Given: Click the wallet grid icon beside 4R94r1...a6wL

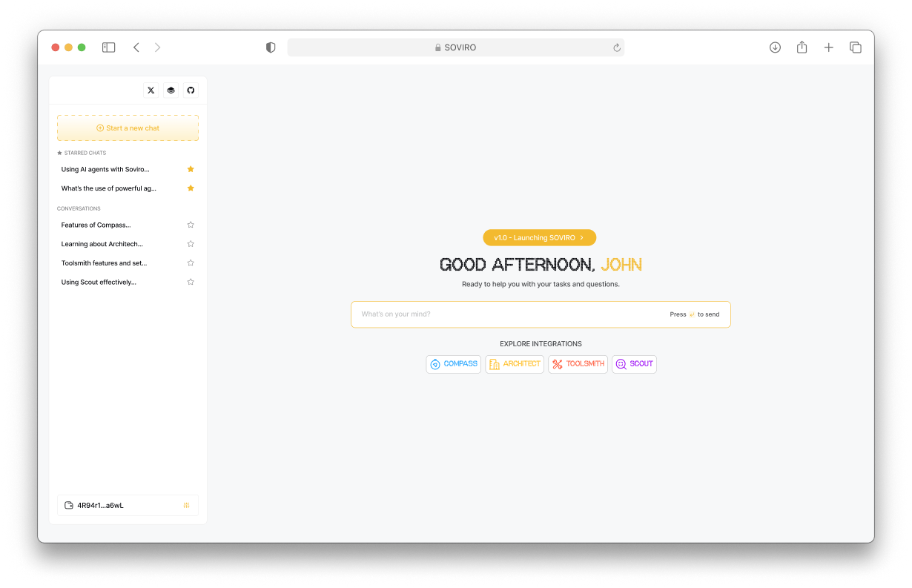Looking at the screenshot, I should tap(186, 505).
